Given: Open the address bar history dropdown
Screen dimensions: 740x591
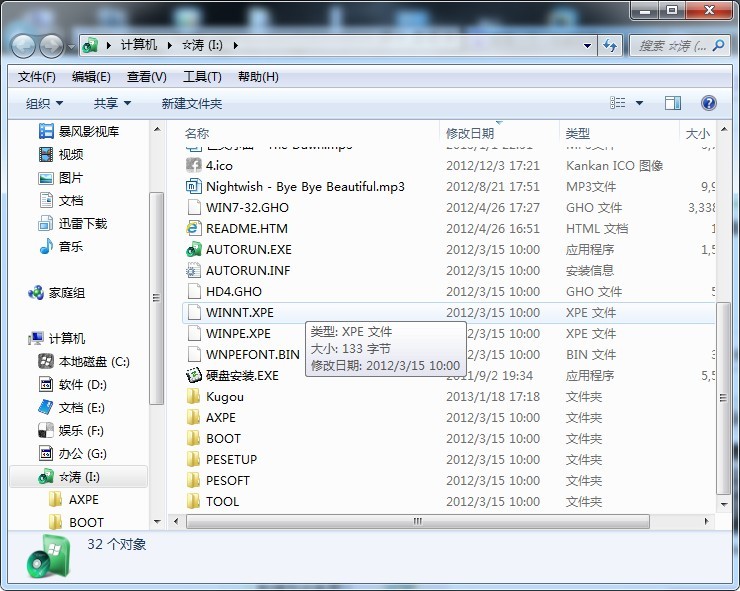Looking at the screenshot, I should pos(588,46).
